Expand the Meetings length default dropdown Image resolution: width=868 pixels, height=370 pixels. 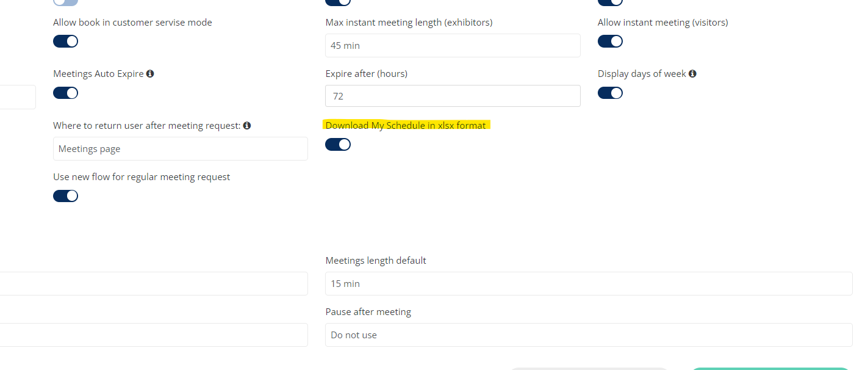[x=589, y=284]
